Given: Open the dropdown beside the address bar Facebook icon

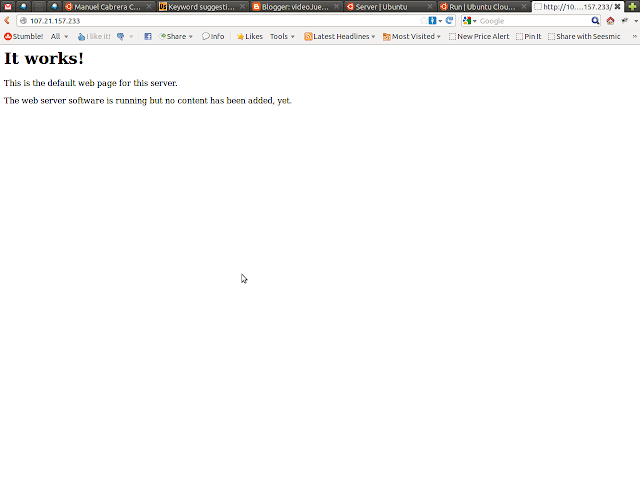Looking at the screenshot, I should tap(440, 21).
